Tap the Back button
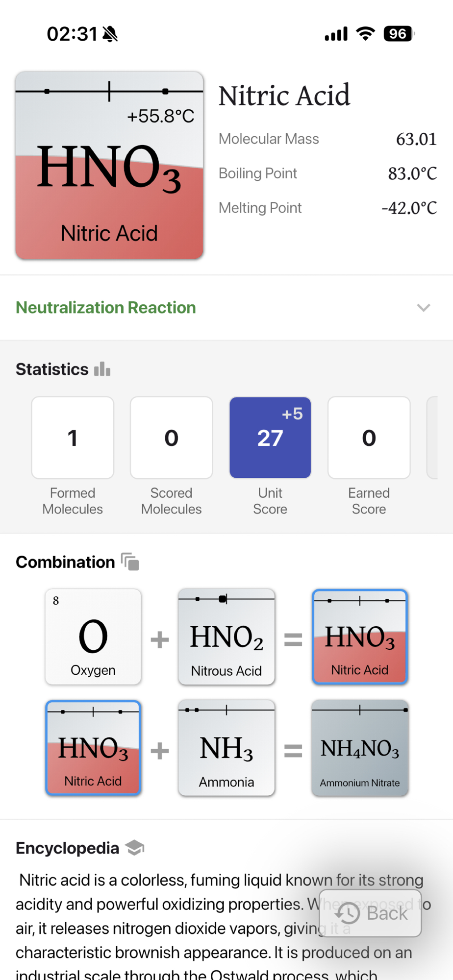Image resolution: width=453 pixels, height=980 pixels. (x=371, y=913)
